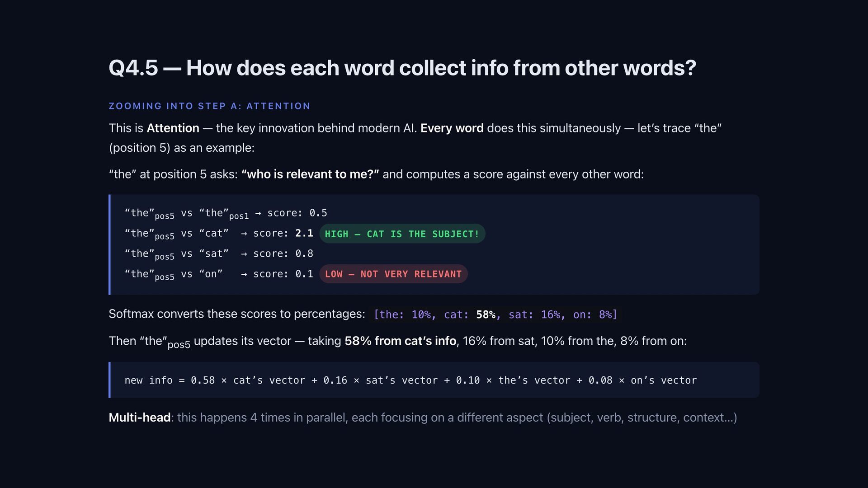This screenshot has width=868, height=488.
Task: Click the blue left border of scores block
Action: 109,245
